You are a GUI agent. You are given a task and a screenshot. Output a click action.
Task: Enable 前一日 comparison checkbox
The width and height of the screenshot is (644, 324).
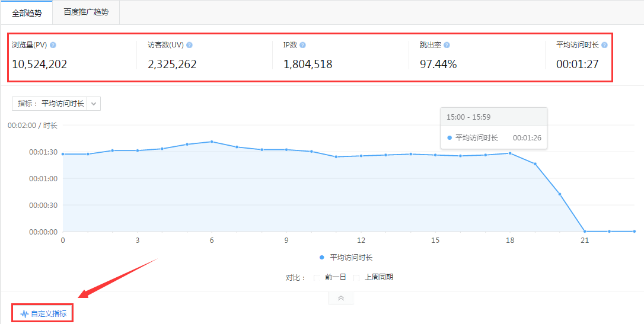[317, 277]
